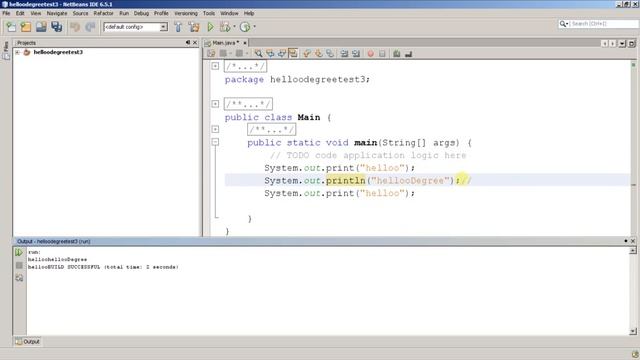
Task: Click editor toolbar Last Edit icon
Action: (x=211, y=53)
